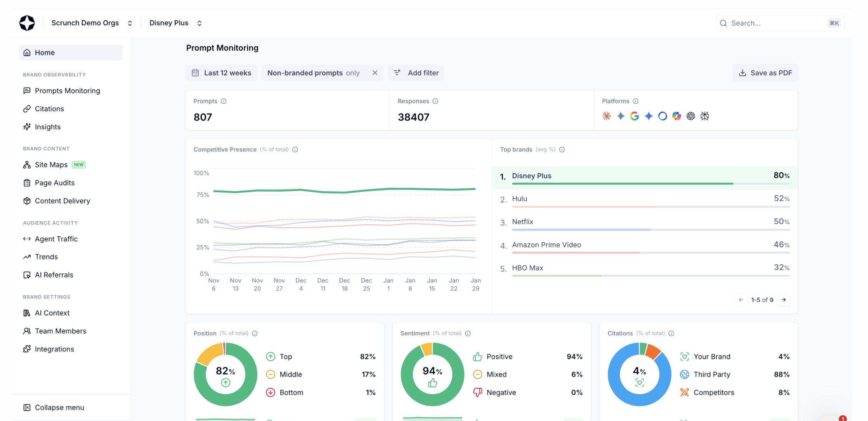Click the Competitive Presence info icon
This screenshot has height=421, width=868.
tap(295, 150)
